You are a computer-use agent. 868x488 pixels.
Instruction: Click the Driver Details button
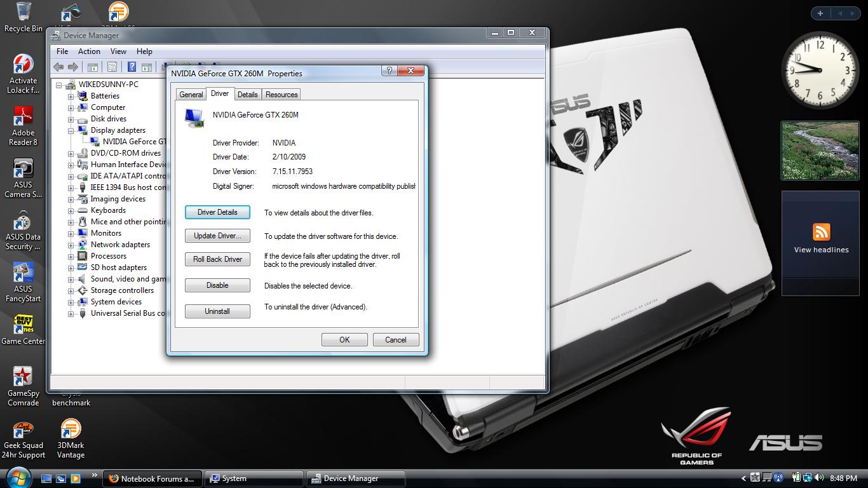coord(217,212)
